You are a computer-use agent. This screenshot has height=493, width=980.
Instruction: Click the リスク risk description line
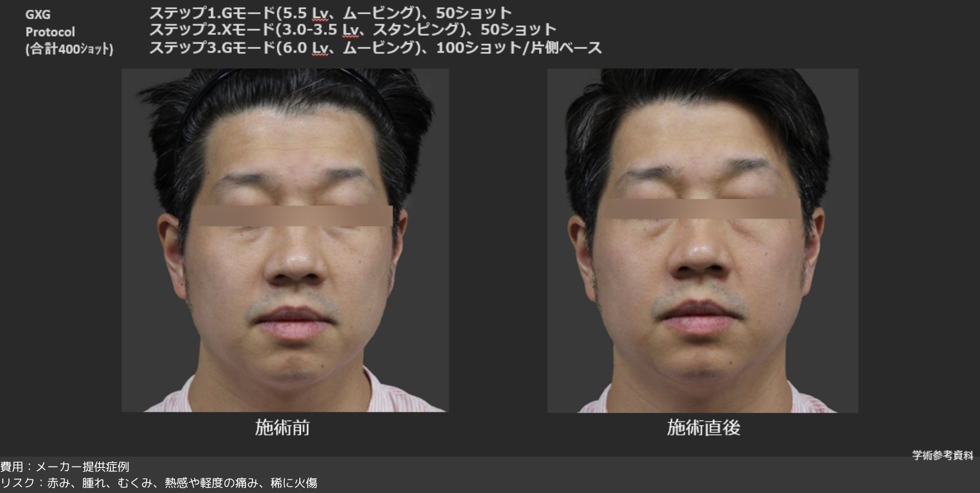coord(159,483)
